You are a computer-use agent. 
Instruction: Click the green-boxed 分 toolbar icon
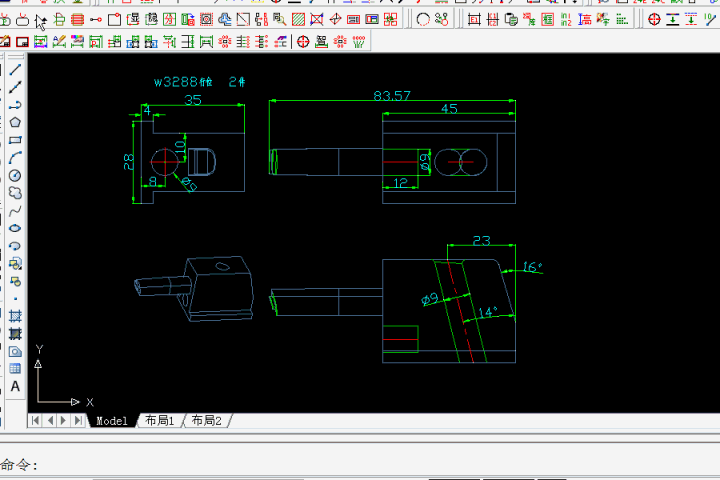pyautogui.click(x=169, y=19)
